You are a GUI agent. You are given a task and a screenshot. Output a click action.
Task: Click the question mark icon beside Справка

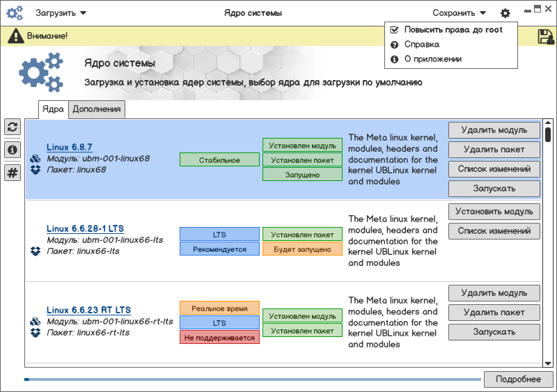point(394,45)
